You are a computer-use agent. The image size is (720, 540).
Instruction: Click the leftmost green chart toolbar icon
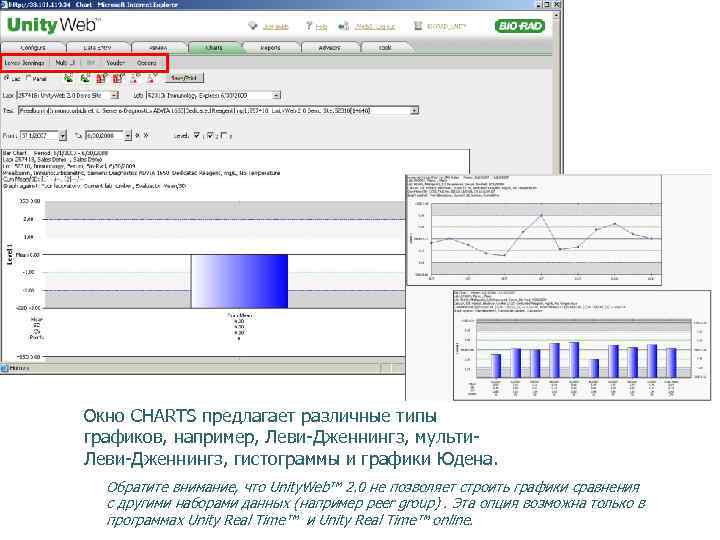click(x=68, y=79)
